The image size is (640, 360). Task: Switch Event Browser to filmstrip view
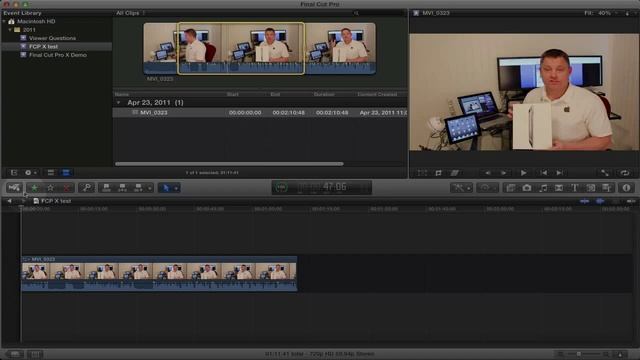[x=51, y=173]
